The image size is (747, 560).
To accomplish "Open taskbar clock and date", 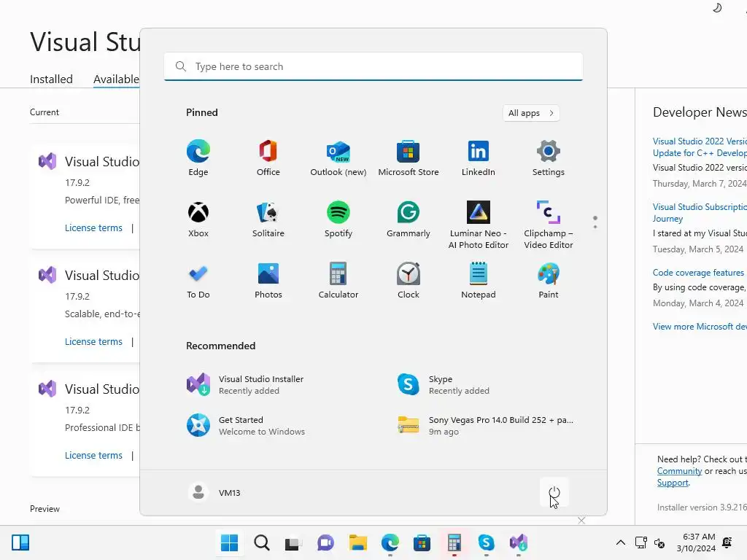I will pos(696,542).
